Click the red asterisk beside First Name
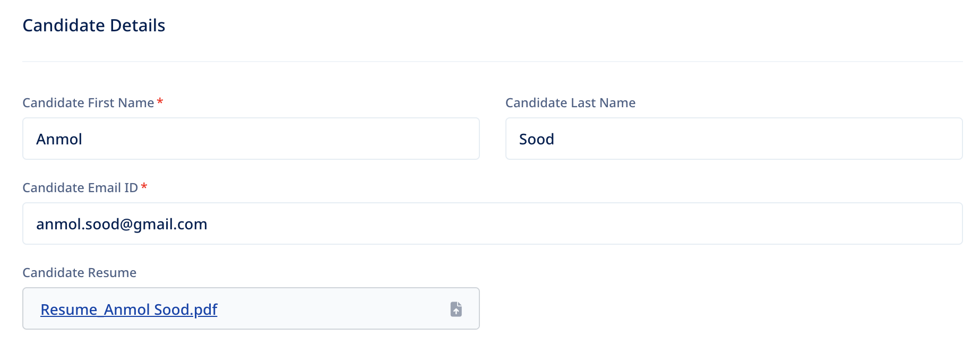The width and height of the screenshot is (980, 344). pyautogui.click(x=160, y=101)
